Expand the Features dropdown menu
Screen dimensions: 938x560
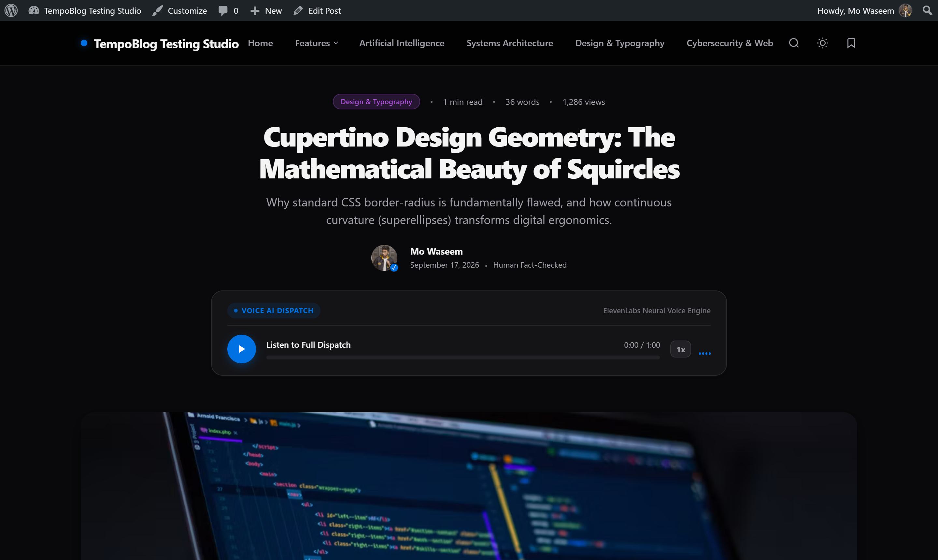click(316, 43)
